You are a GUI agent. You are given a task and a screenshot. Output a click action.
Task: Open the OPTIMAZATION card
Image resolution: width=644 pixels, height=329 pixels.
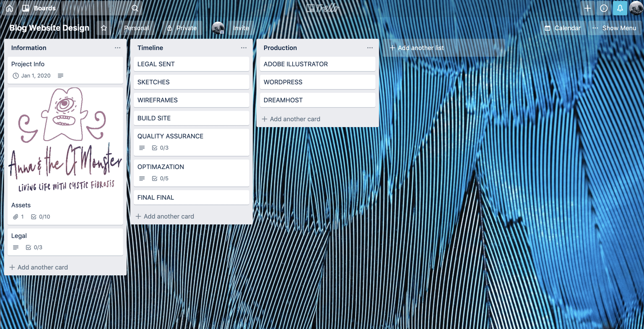point(192,173)
